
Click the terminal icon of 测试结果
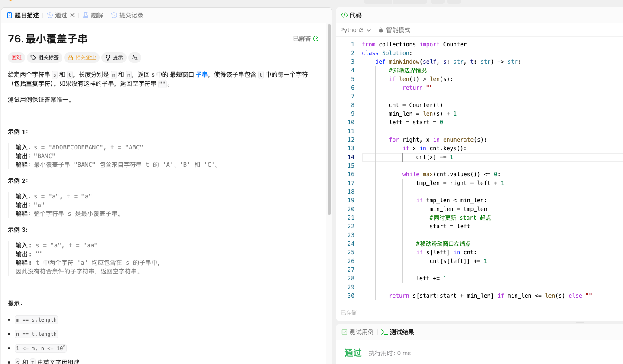point(384,332)
